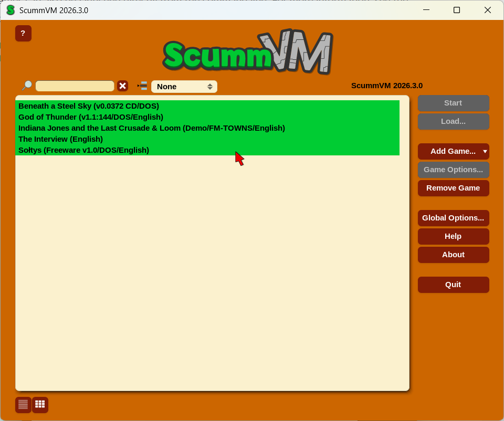The image size is (504, 421).
Task: Select Sołtys Freeware entry
Action: coord(207,150)
